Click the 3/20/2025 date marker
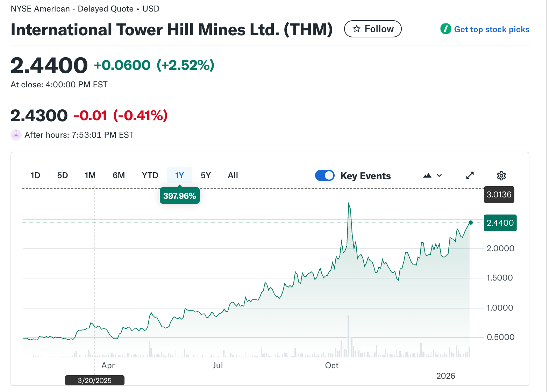The image size is (549, 392). coord(95,380)
